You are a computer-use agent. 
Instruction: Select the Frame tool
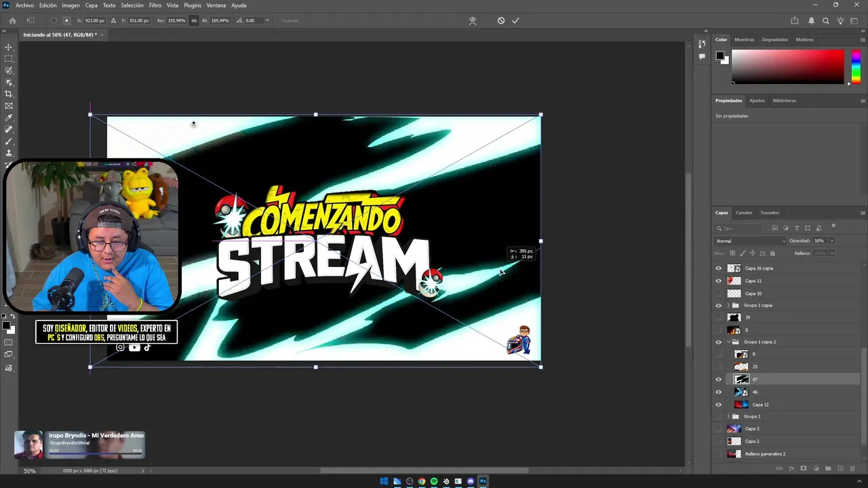9,106
